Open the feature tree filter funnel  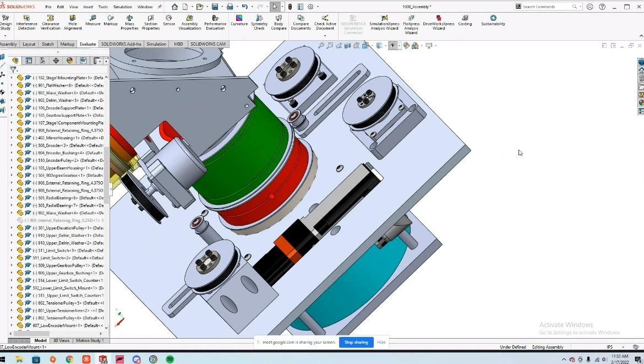(13, 70)
